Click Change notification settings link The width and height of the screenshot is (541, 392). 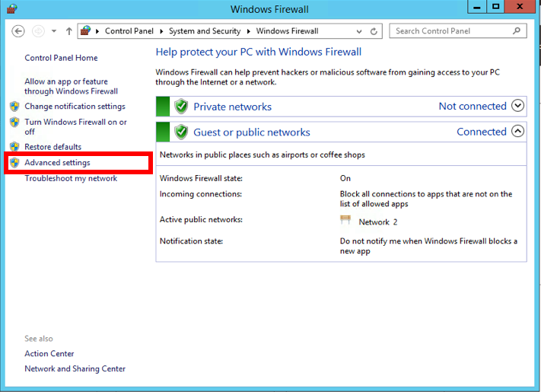75,107
